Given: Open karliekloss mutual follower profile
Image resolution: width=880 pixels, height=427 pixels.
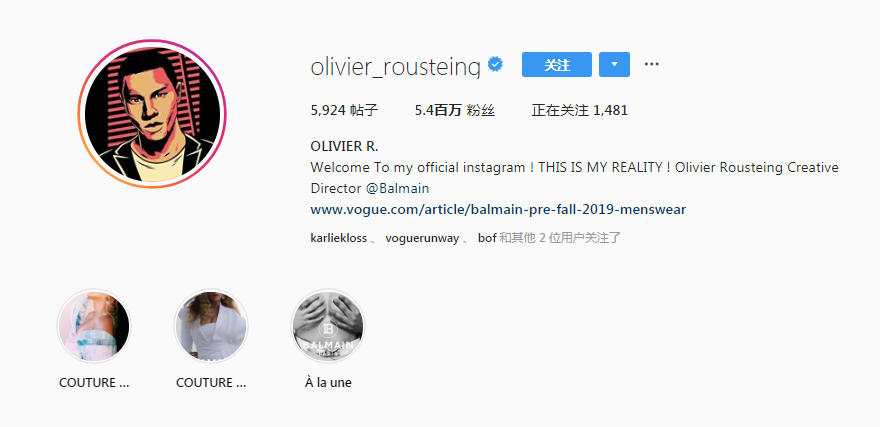Looking at the screenshot, I should click(338, 238).
